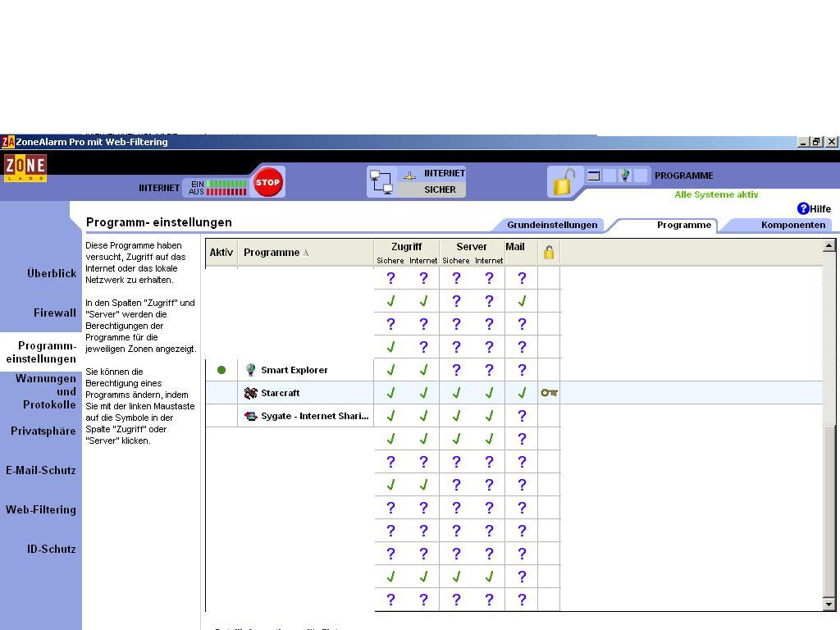Click the Server column header

[472, 246]
